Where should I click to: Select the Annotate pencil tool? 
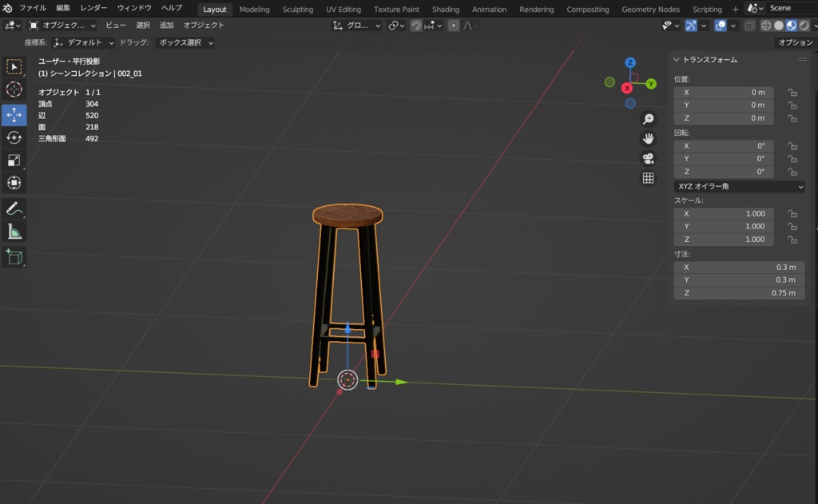click(14, 208)
